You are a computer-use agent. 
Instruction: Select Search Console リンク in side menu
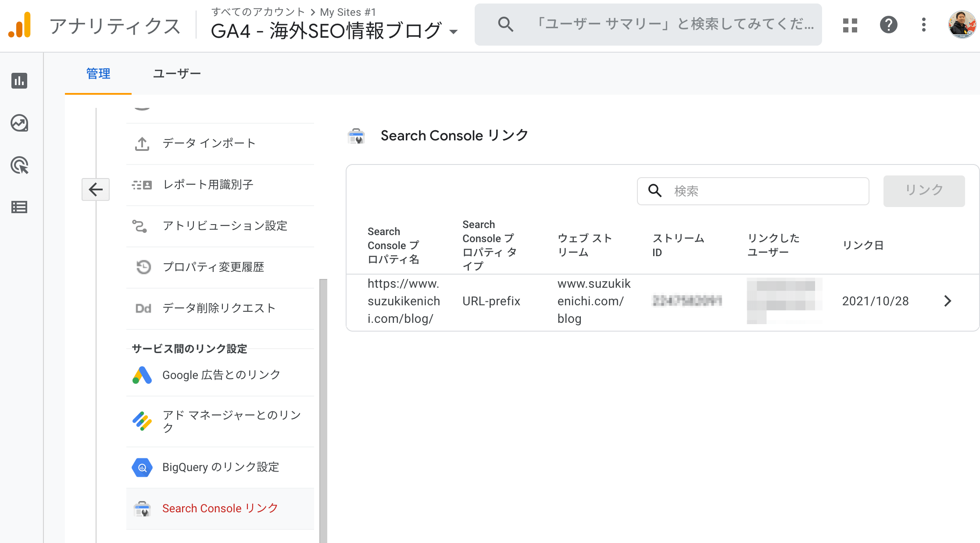click(x=220, y=509)
